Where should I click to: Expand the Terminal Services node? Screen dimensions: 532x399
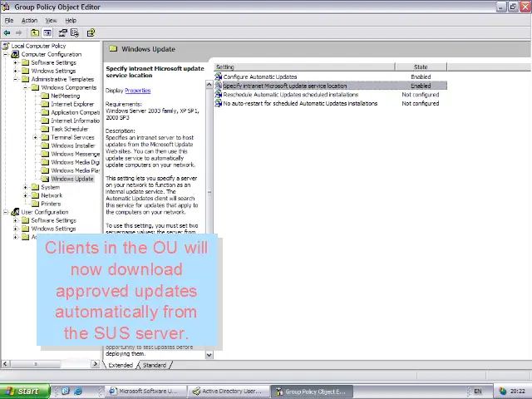(x=35, y=137)
